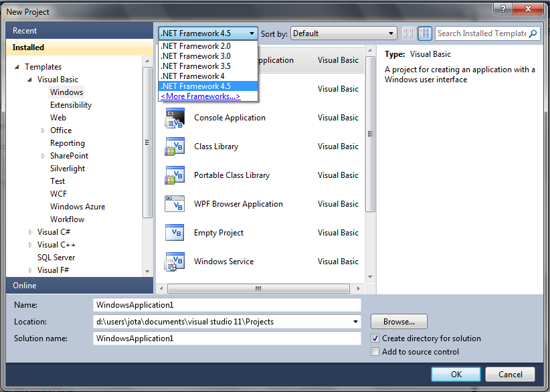Select Windows Azure in the tree
The width and height of the screenshot is (550, 392).
coord(78,207)
